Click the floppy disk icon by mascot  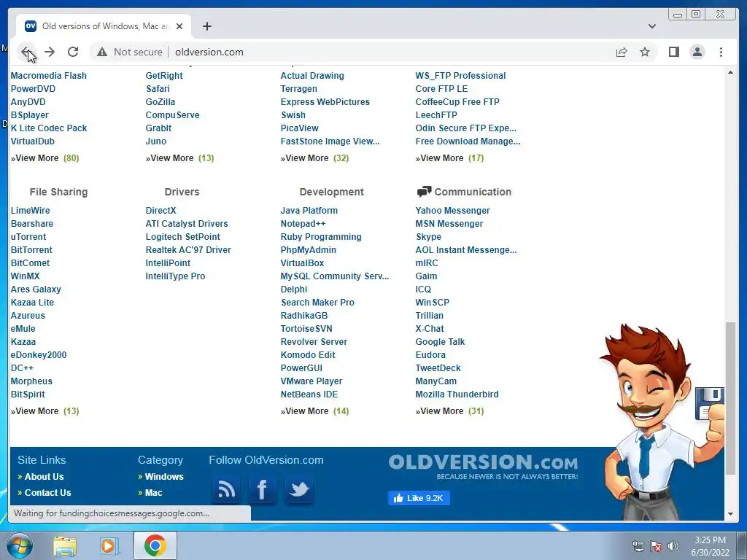point(709,403)
